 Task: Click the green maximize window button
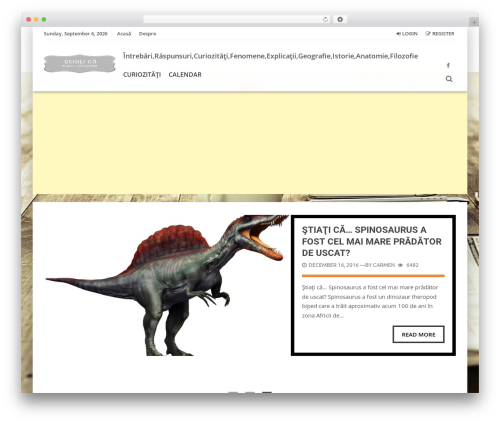click(44, 20)
